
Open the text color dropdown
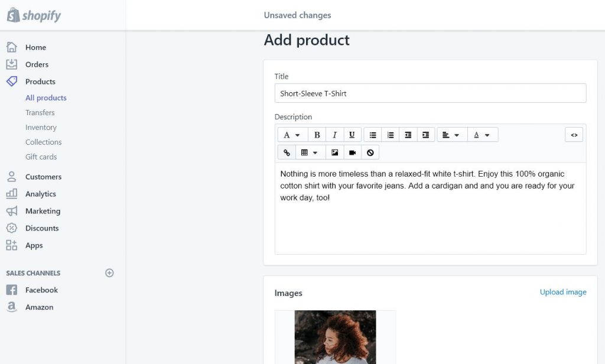click(482, 135)
